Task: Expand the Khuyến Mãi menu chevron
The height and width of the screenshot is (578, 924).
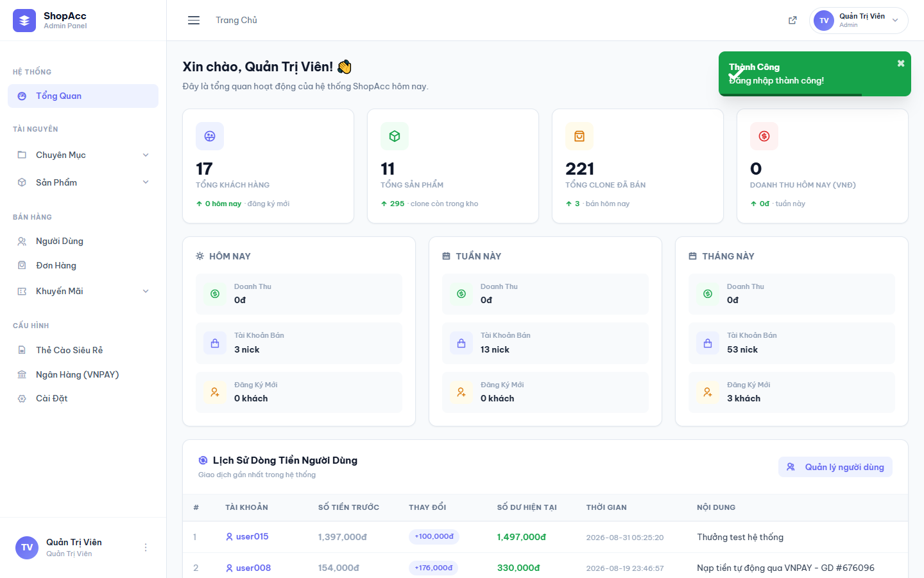Action: [x=146, y=291]
